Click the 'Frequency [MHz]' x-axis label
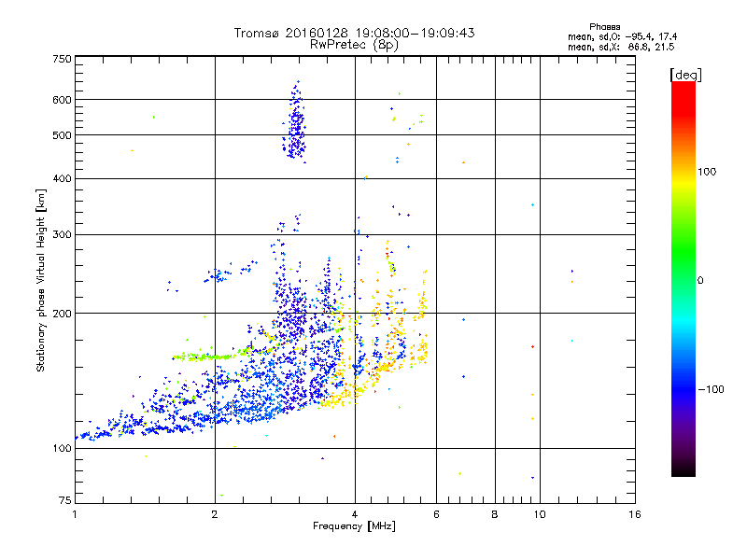Image resolution: width=747 pixels, height=560 pixels. point(354,526)
